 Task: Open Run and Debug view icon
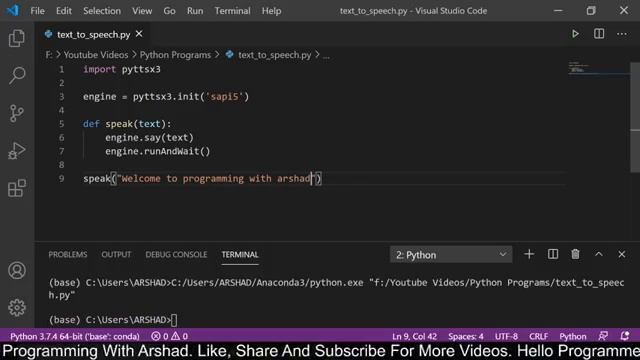pos(17,151)
